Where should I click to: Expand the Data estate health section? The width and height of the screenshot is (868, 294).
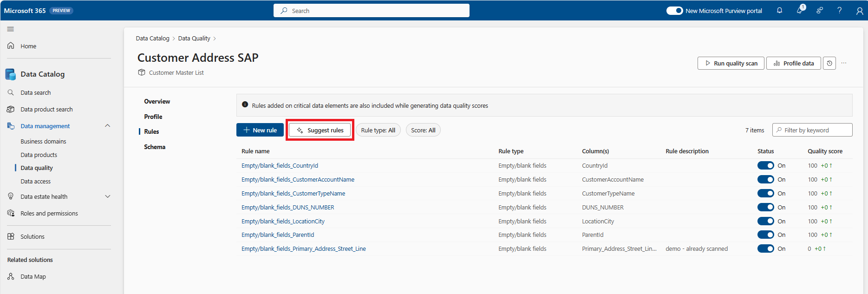coord(108,196)
